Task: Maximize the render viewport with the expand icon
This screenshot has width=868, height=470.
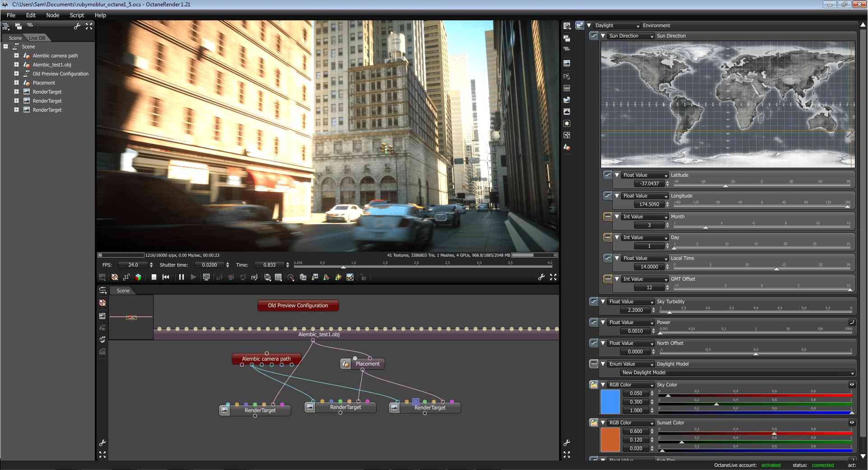Action: pos(553,277)
